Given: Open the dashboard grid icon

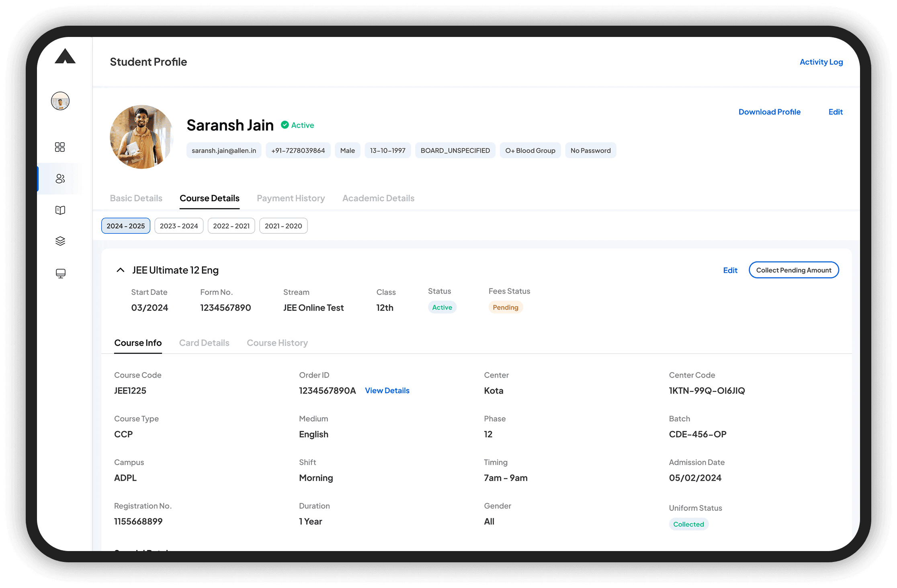Looking at the screenshot, I should (60, 147).
